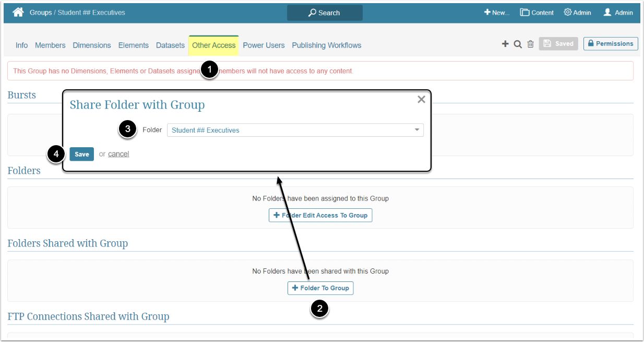Open the Admin user profile menu
This screenshot has height=342, width=644.
618,13
